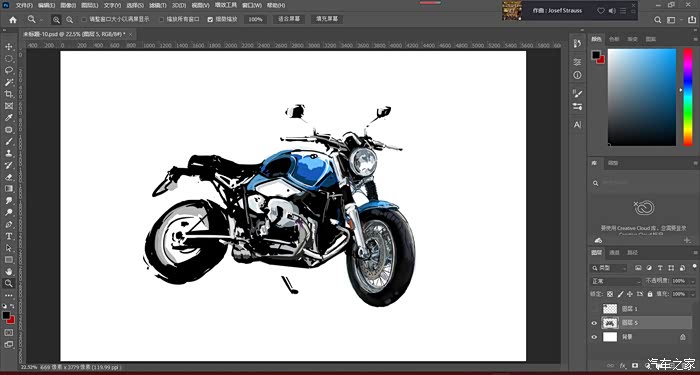Toggle lock image pixels brush icon
This screenshot has width=700, height=375.
(620, 294)
